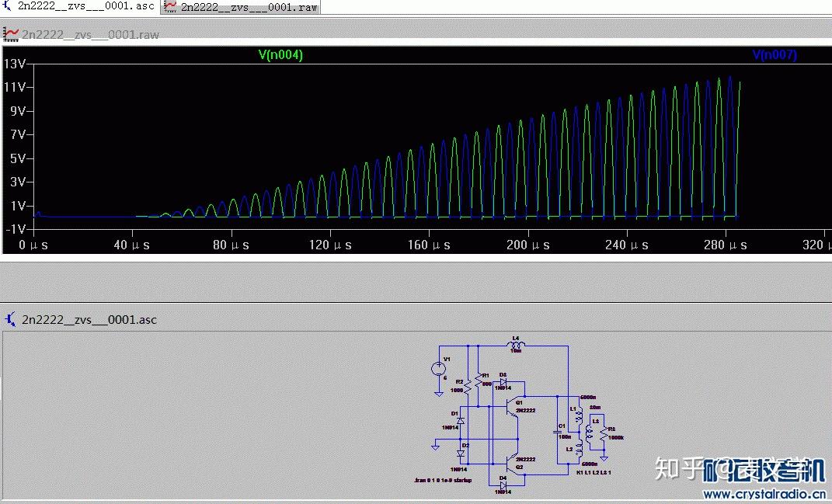Select the V1 voltage source symbol
Image resolution: width=832 pixels, height=504 pixels.
click(x=439, y=369)
